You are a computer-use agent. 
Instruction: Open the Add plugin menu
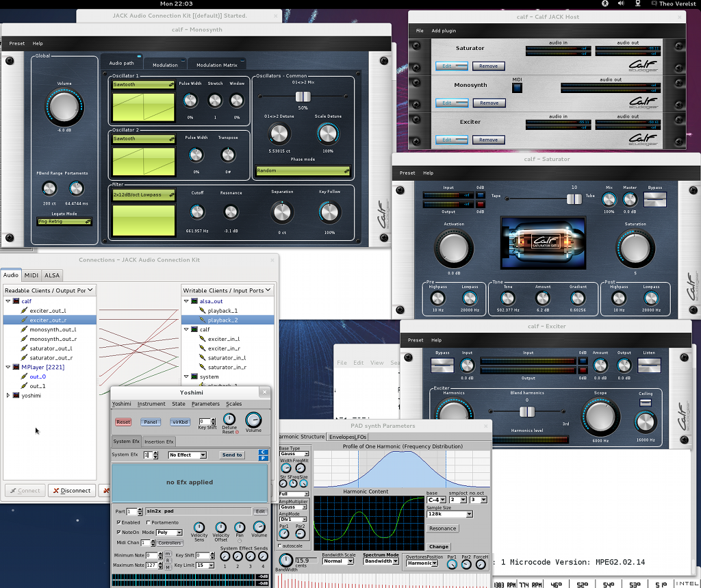[444, 31]
